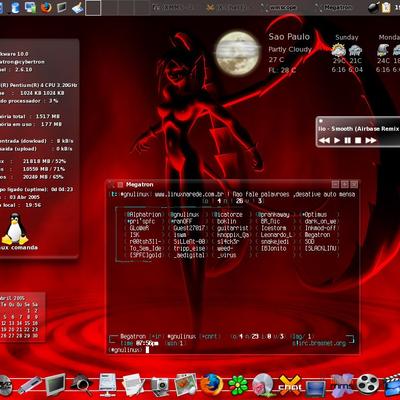
Task: Select nick +Optimus in the names list
Action: click(x=314, y=215)
